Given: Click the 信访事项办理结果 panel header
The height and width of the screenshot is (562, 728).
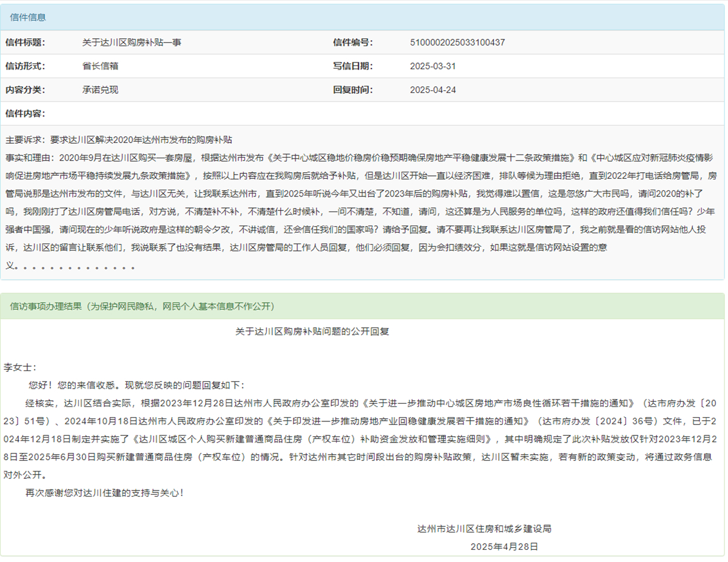Looking at the screenshot, I should [363, 306].
